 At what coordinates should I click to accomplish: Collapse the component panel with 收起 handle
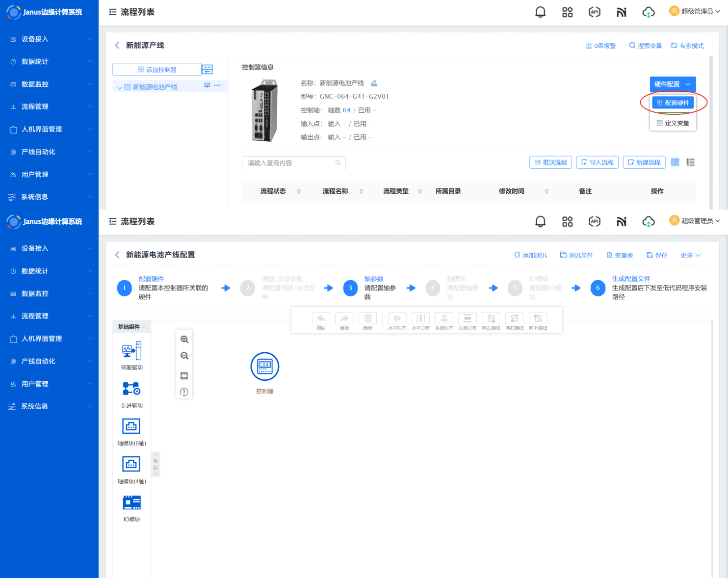pyautogui.click(x=156, y=464)
